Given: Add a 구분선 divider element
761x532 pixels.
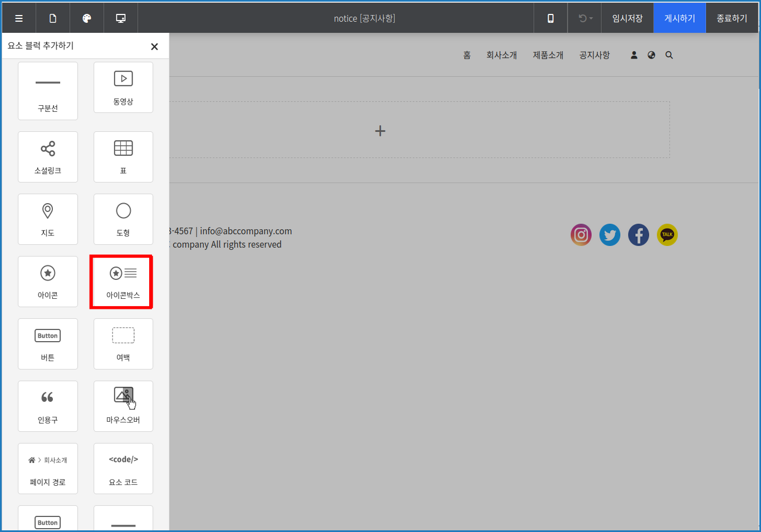Looking at the screenshot, I should point(48,91).
